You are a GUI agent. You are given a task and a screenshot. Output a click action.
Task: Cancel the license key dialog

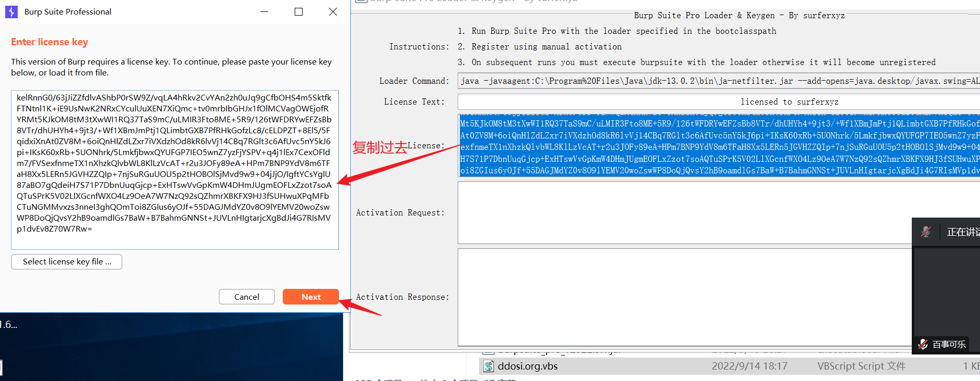pyautogui.click(x=247, y=297)
